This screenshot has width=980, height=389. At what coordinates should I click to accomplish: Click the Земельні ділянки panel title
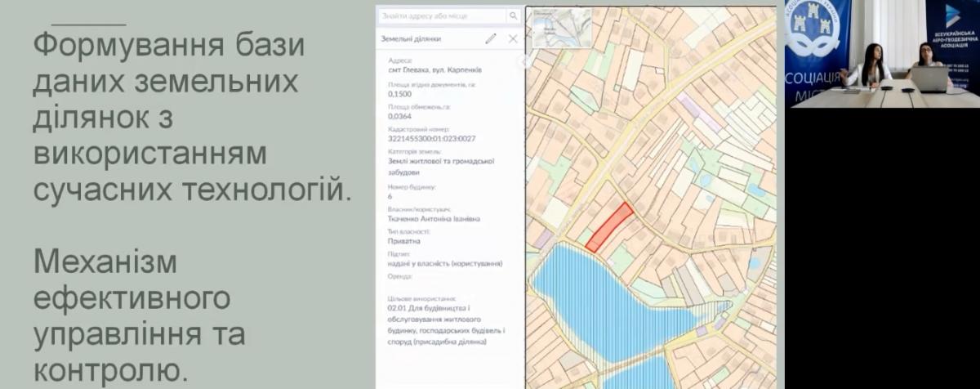pos(411,38)
